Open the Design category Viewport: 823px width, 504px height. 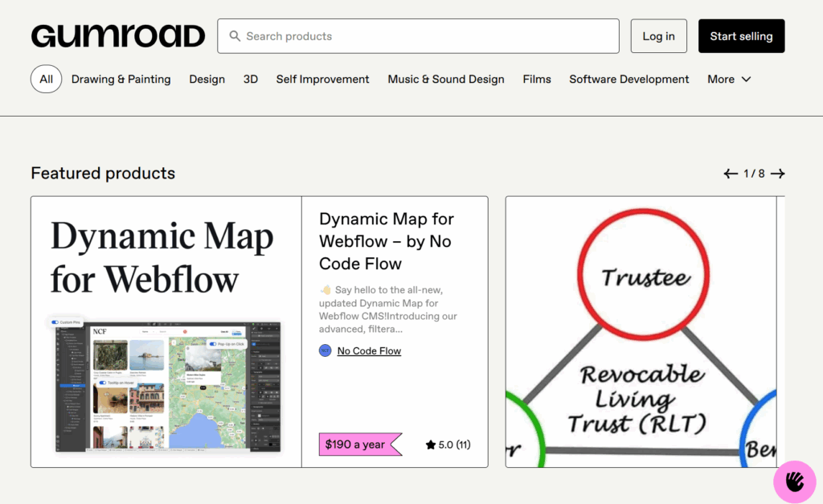(207, 79)
